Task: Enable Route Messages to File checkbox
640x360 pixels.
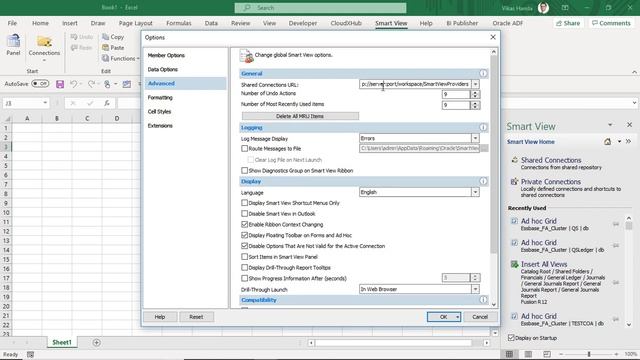Action: [x=244, y=149]
